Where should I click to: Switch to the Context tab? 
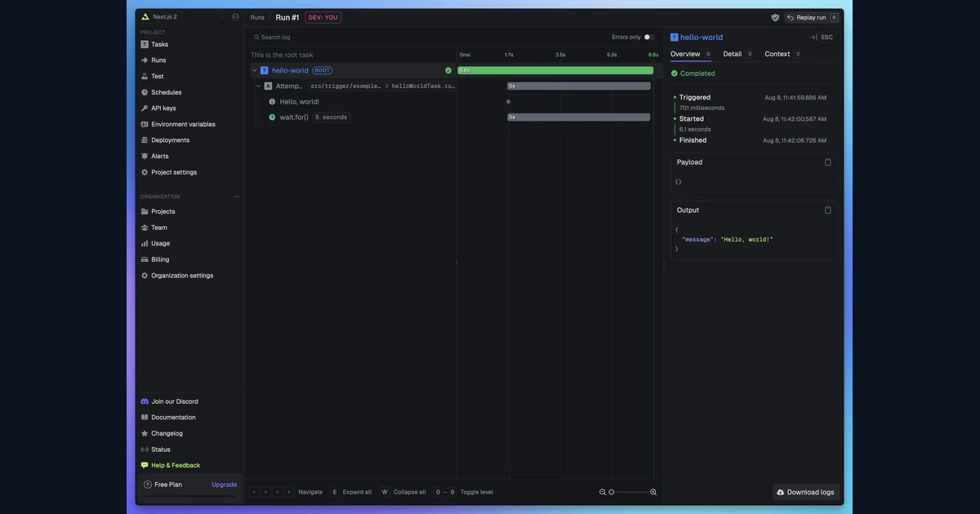[783, 54]
